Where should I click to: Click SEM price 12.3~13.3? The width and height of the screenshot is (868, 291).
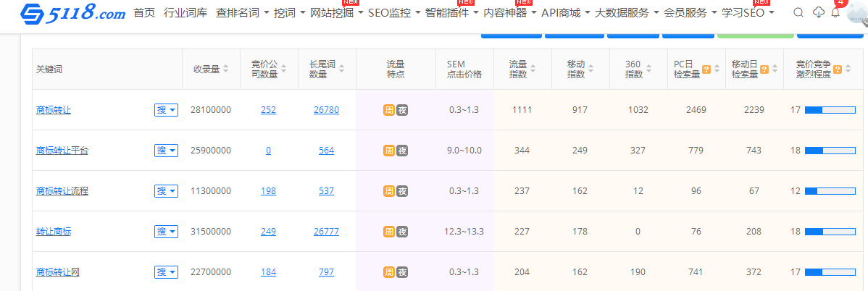tap(464, 231)
